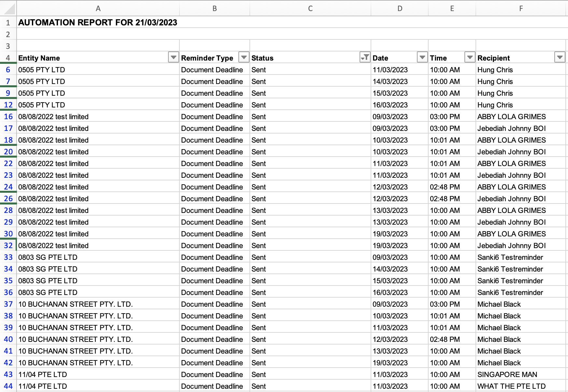Open the Recipient filter dropdown

tap(560, 58)
